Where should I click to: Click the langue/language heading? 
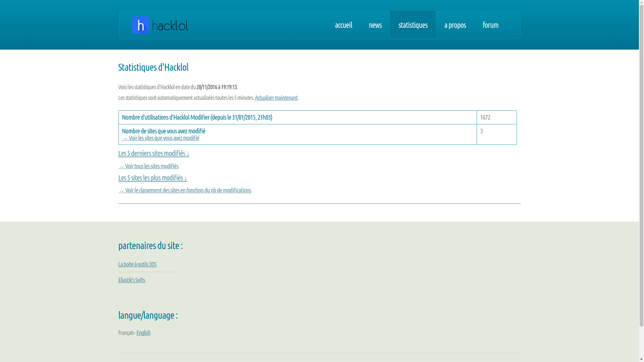[x=148, y=315]
